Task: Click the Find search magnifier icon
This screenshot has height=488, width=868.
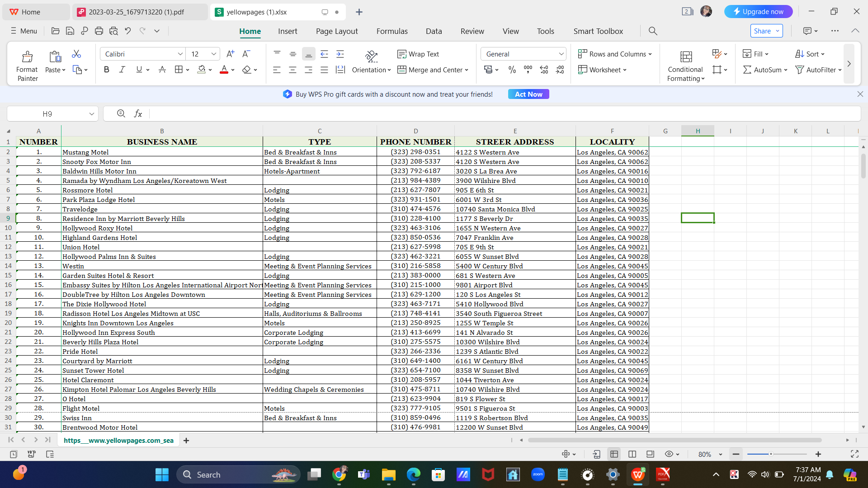Action: click(652, 31)
